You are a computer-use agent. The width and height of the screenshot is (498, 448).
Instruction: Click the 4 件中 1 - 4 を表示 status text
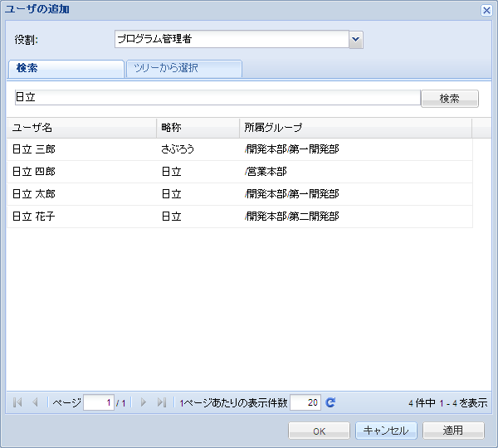448,403
